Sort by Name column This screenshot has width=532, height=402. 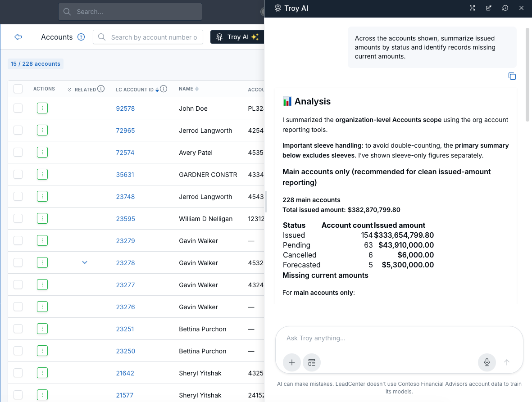point(197,89)
